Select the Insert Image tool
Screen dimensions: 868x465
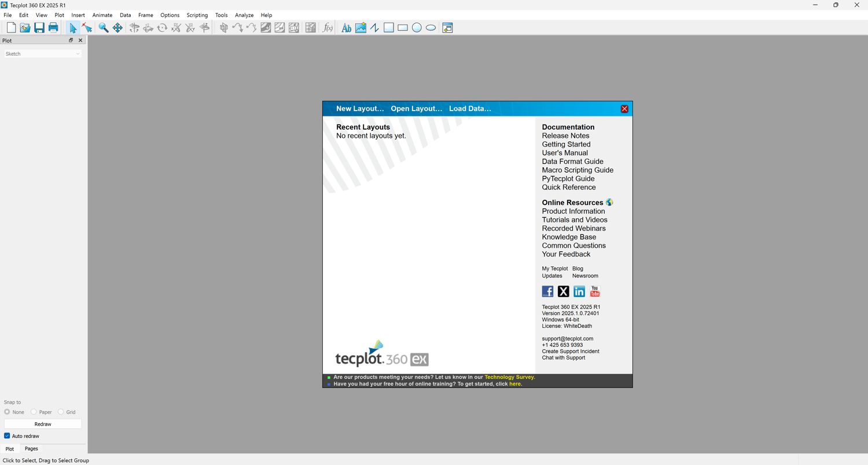pos(361,28)
